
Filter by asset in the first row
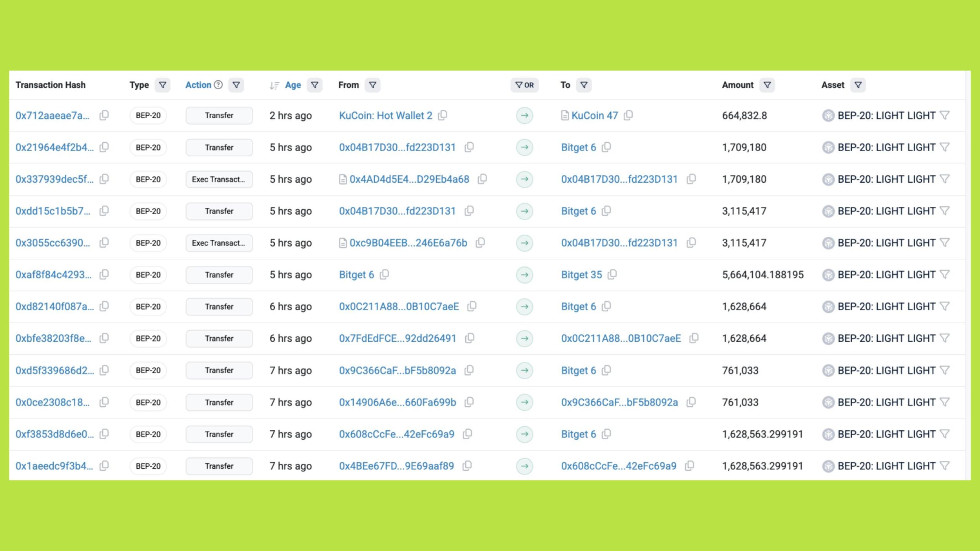click(x=945, y=115)
